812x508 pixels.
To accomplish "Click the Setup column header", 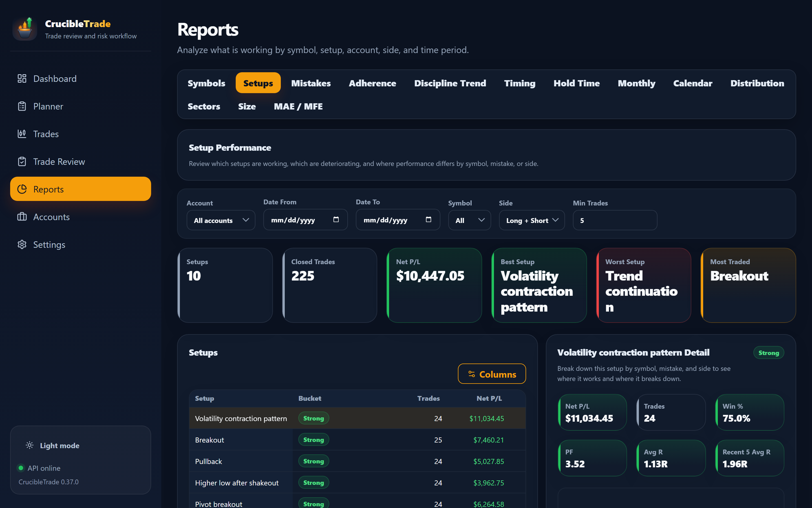I will 204,398.
